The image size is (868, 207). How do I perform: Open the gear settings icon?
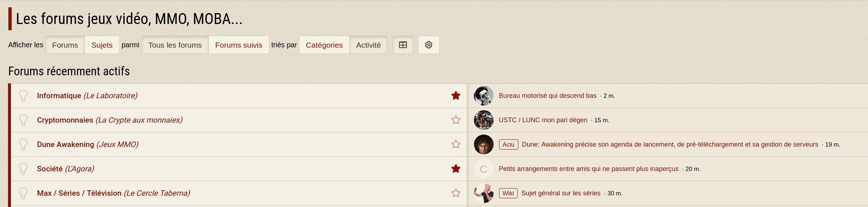tap(429, 45)
